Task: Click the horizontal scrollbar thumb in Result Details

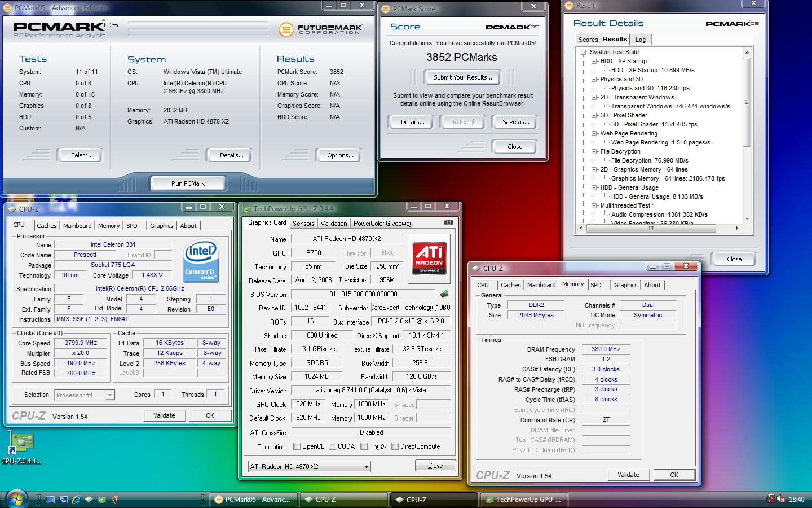Action: click(x=651, y=228)
